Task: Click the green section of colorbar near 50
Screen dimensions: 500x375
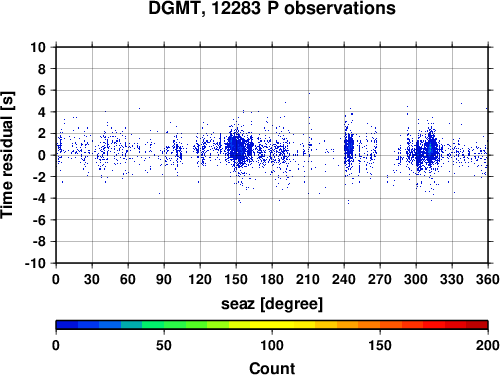Action: click(164, 325)
